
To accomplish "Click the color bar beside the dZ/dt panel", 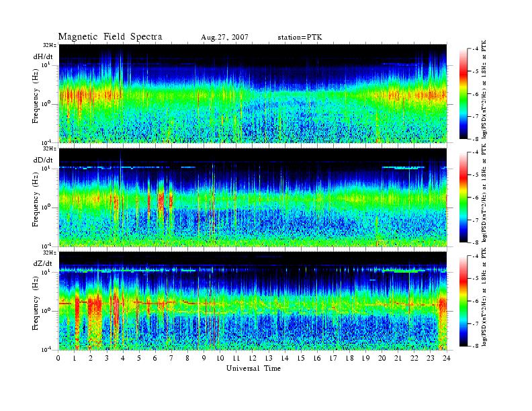I will [x=463, y=301].
